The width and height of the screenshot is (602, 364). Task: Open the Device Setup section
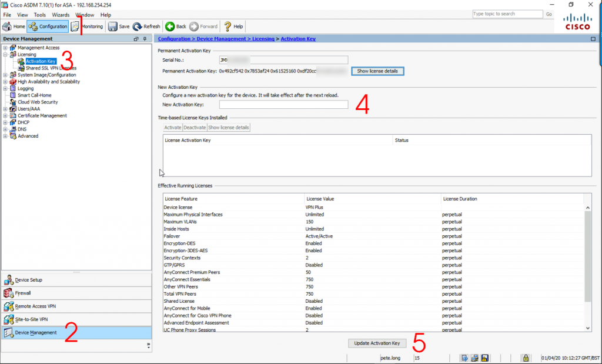click(76, 280)
